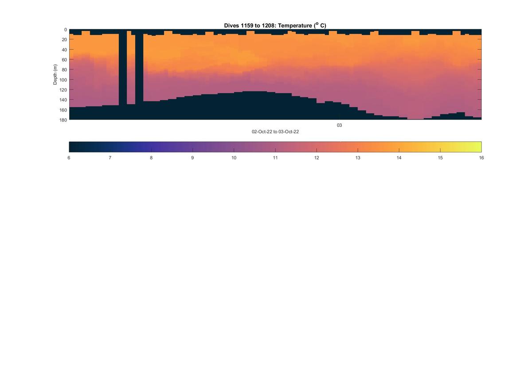Click the '03' date tick label
The image size is (532, 392).
pyautogui.click(x=339, y=125)
